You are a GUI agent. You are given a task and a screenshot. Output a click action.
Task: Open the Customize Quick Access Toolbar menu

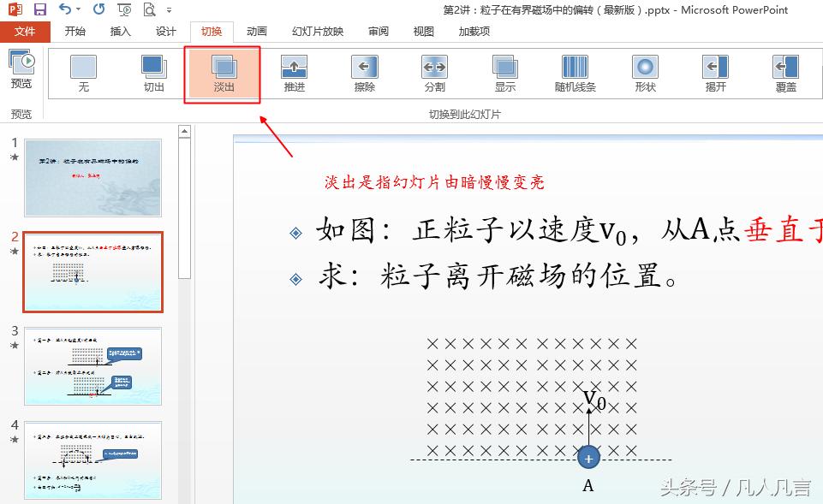pos(168,10)
